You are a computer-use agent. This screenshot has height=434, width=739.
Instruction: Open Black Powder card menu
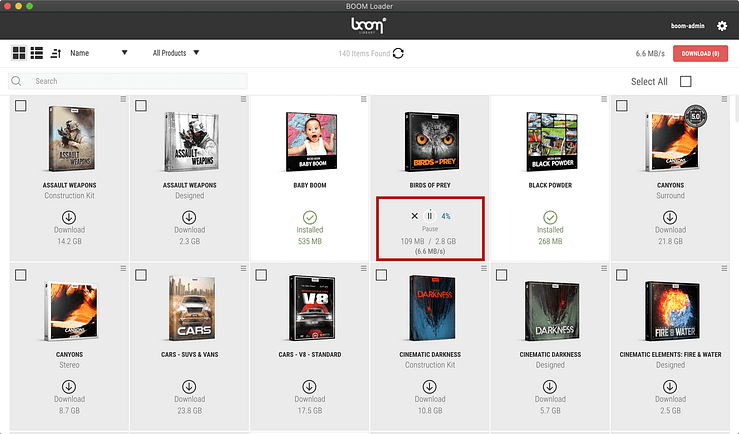click(x=604, y=99)
